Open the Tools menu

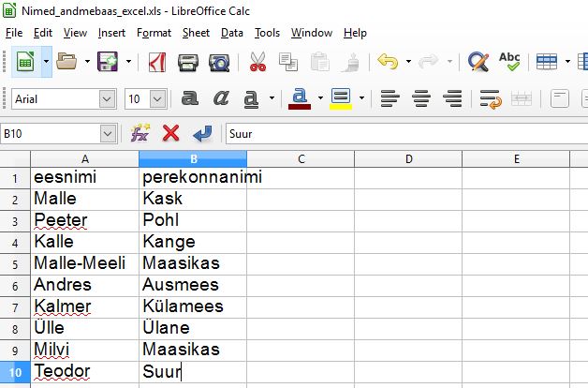click(267, 33)
